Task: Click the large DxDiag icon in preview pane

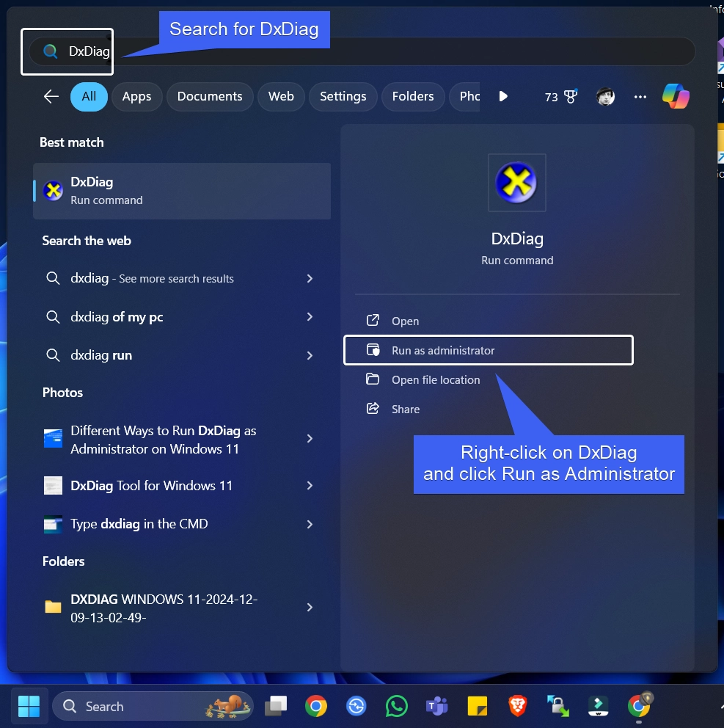Action: (x=516, y=183)
